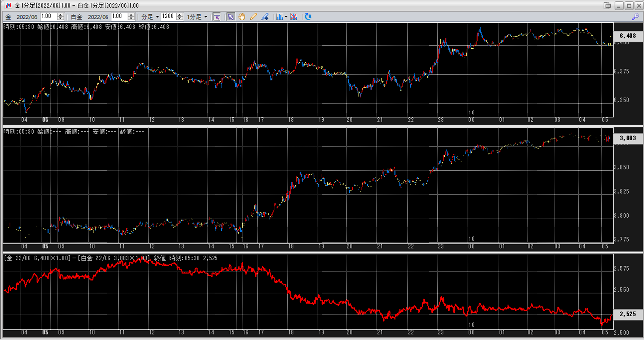Click the eraser/paint tool icon
Screen dimensions: 644x340
click(x=265, y=17)
